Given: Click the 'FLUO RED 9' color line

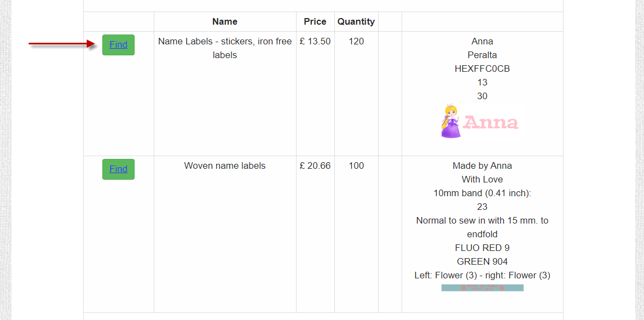Looking at the screenshot, I should click(x=482, y=248).
